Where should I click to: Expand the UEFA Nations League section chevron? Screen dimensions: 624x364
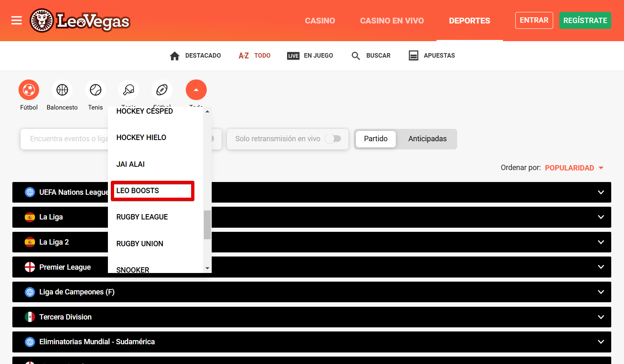[601, 192]
